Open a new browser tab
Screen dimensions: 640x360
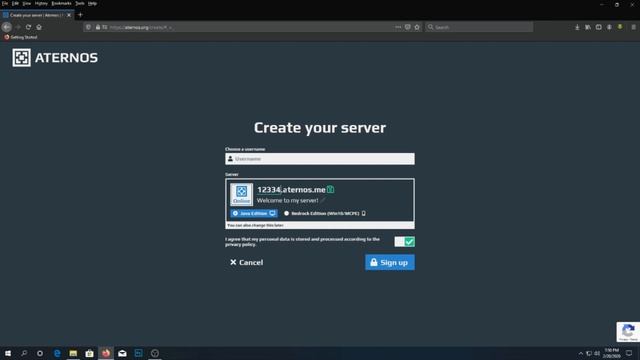pos(80,15)
